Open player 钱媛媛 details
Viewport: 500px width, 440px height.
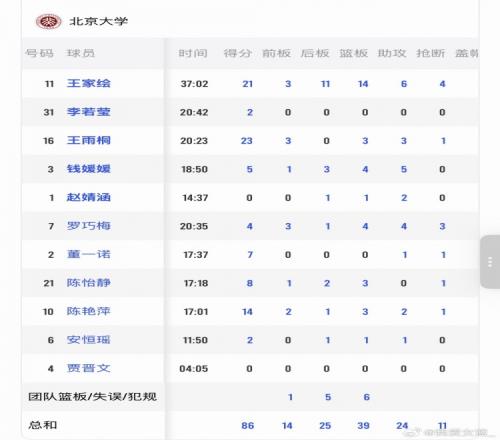(89, 169)
